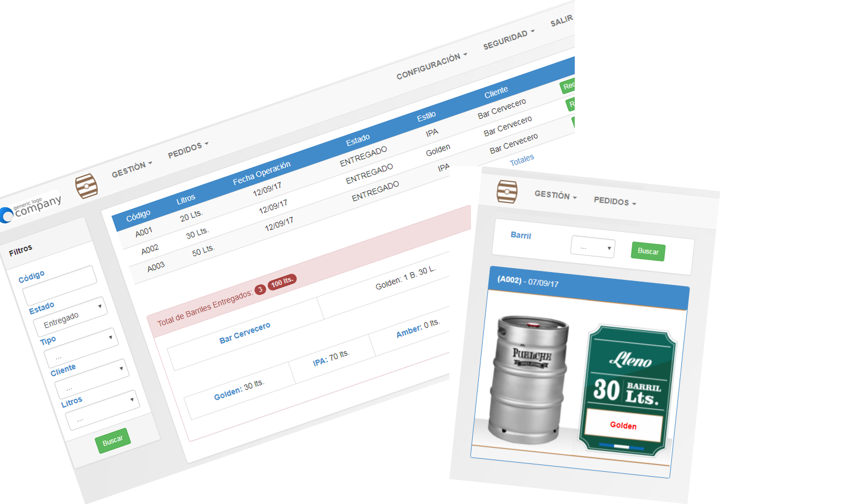The width and height of the screenshot is (844, 504).
Task: Click the Estilo column header
Action: pyautogui.click(x=426, y=116)
